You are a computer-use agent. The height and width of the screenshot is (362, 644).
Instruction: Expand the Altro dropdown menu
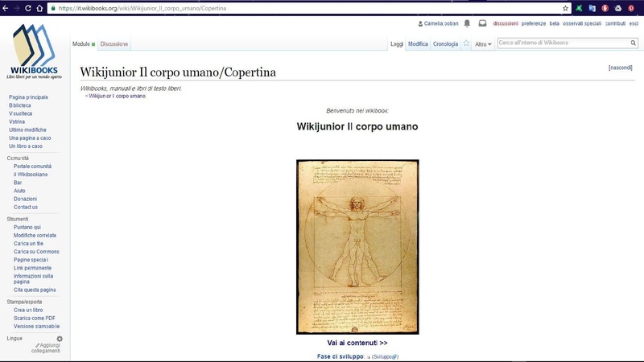[x=483, y=44]
